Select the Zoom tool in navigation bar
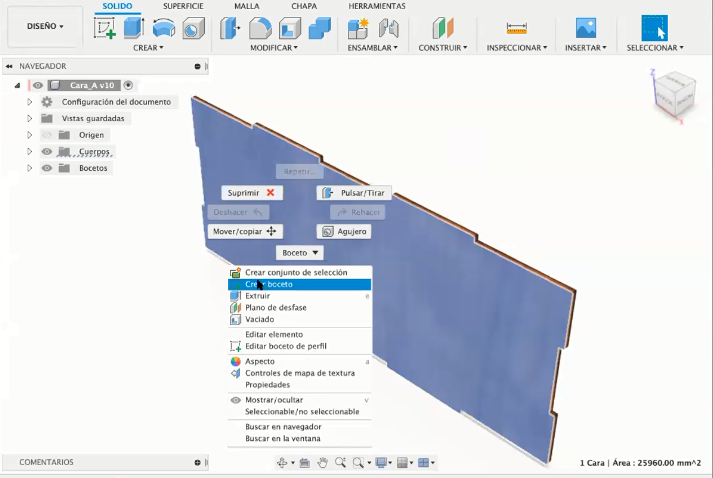 (x=340, y=463)
